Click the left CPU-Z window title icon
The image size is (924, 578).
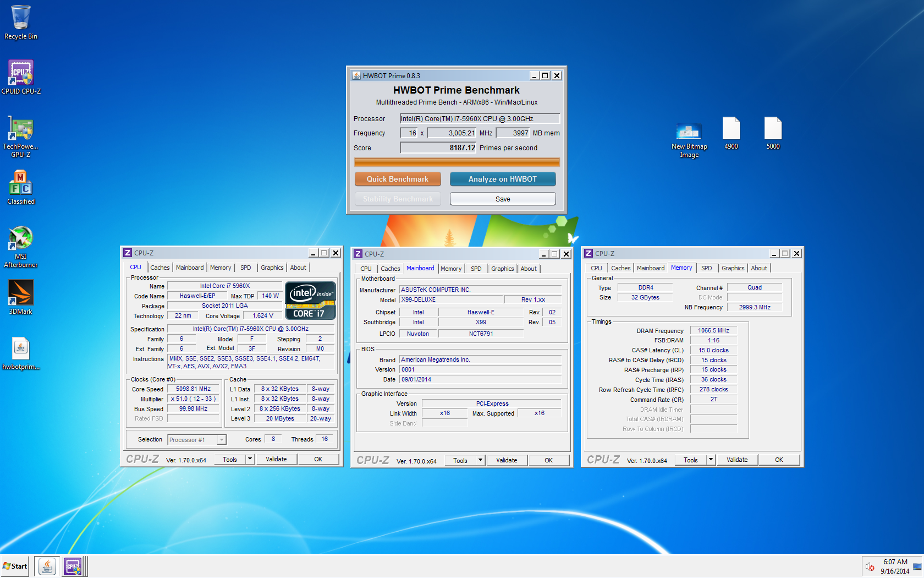pyautogui.click(x=128, y=253)
